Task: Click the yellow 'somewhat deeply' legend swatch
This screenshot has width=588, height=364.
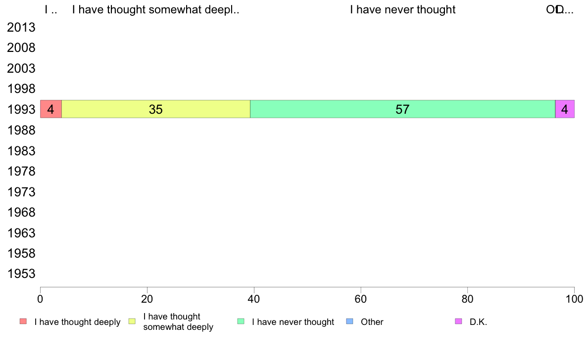Action: 132,321
